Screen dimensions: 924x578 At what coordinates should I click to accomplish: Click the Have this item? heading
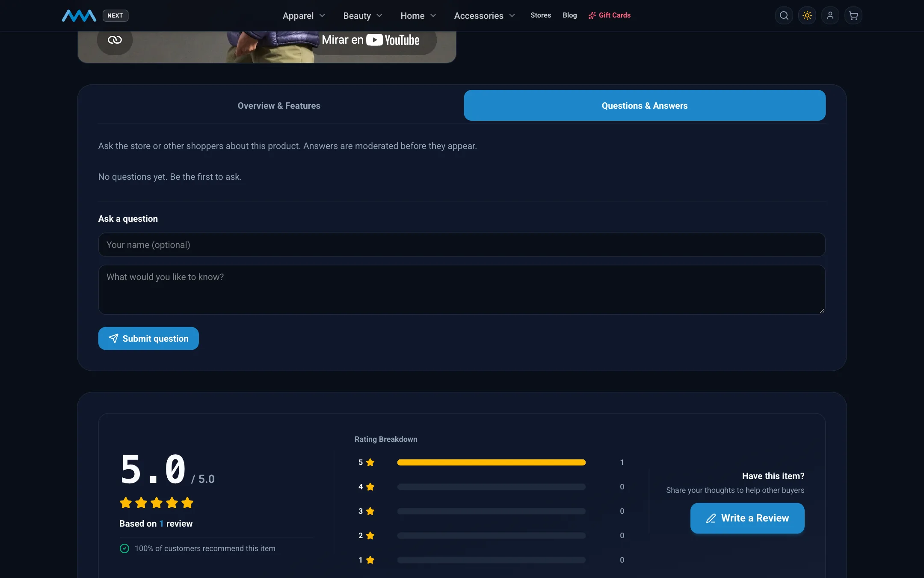[773, 476]
